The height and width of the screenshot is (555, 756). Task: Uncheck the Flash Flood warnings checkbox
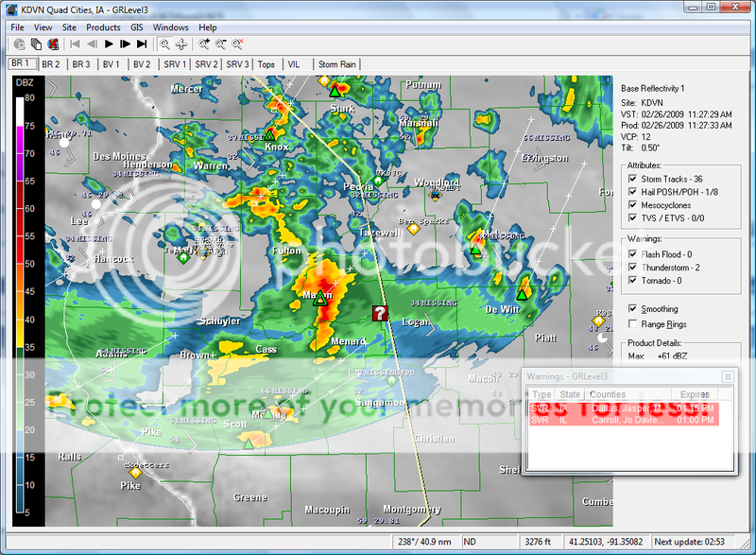coord(632,254)
